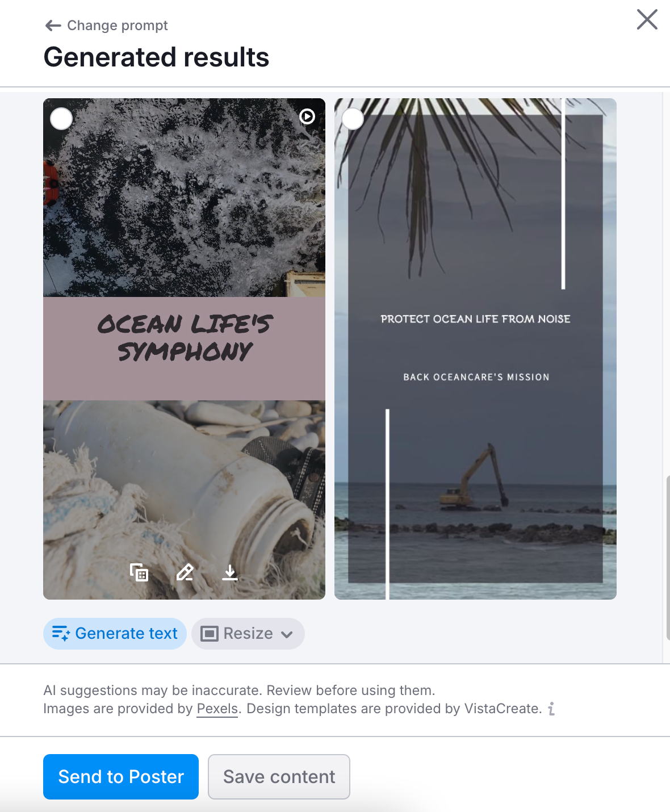The width and height of the screenshot is (670, 812).
Task: Click the Generate text label
Action: [x=126, y=633]
